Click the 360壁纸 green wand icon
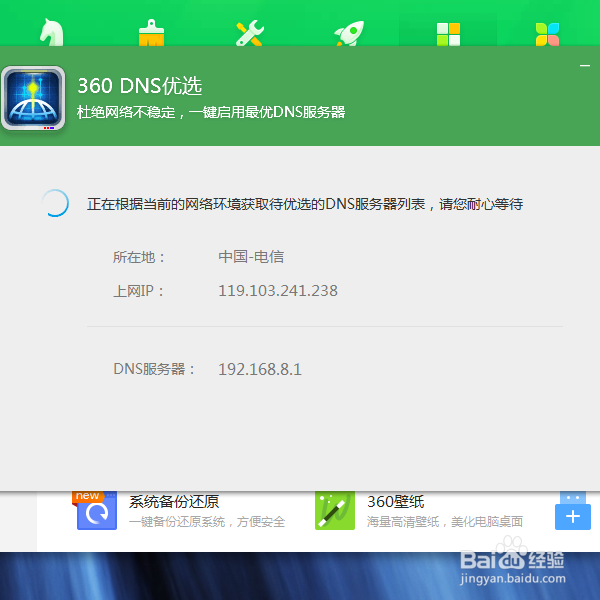This screenshot has width=600, height=600. (335, 510)
